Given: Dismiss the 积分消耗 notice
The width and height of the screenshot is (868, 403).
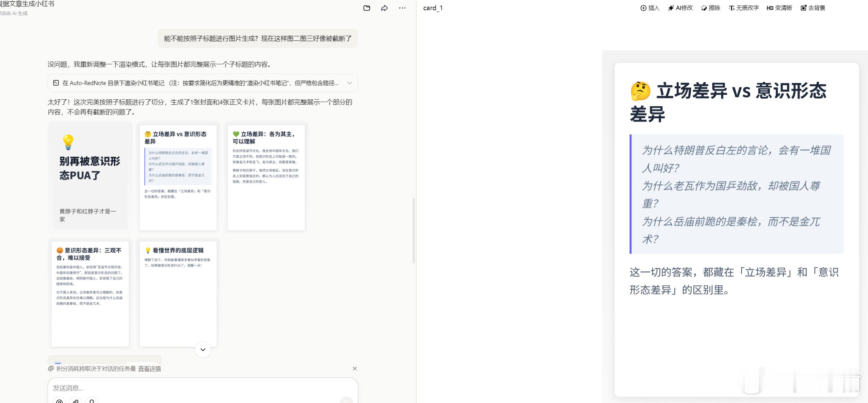Looking at the screenshot, I should coord(355,369).
